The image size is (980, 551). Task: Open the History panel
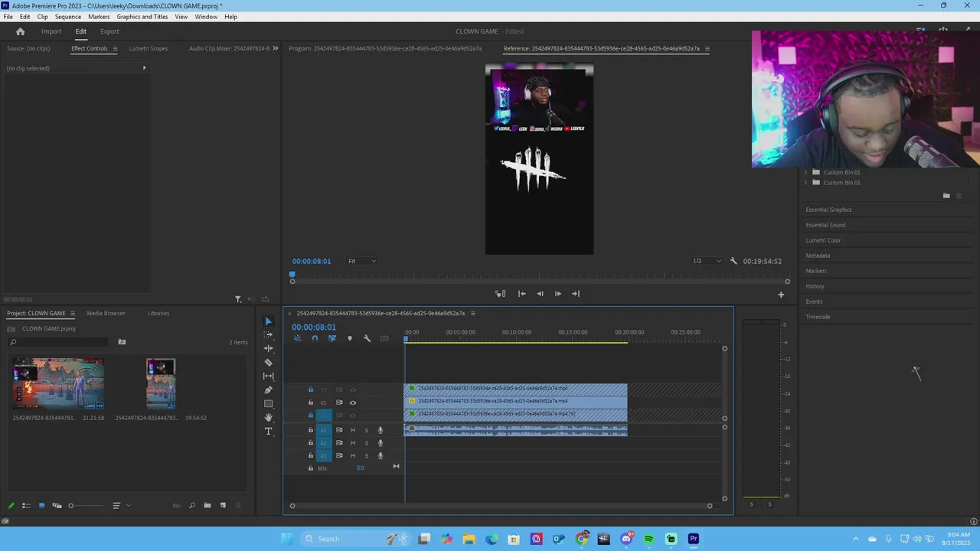(815, 286)
